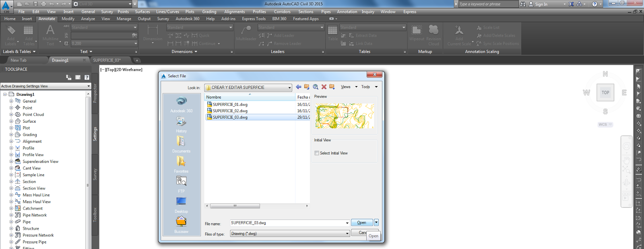Collapse the Drawing1 root tree node
This screenshot has height=249, width=644.
[x=5, y=95]
